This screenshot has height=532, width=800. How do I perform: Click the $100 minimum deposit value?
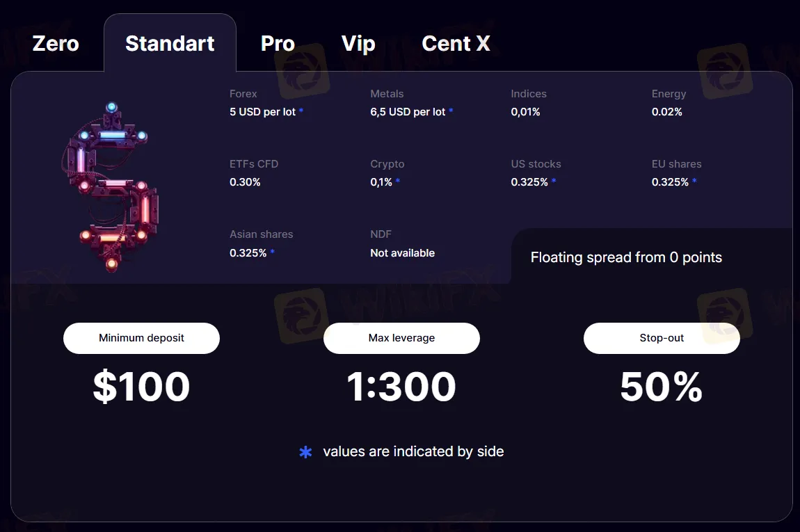[141, 387]
